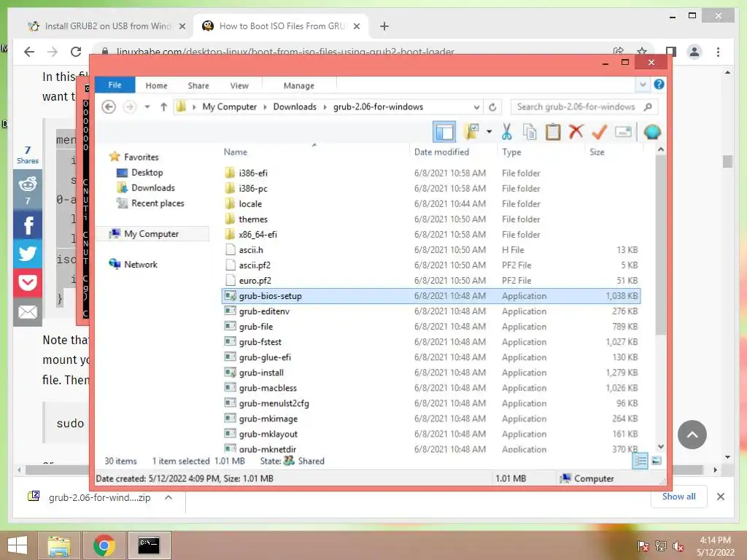Switch to details view in status bar

click(640, 461)
